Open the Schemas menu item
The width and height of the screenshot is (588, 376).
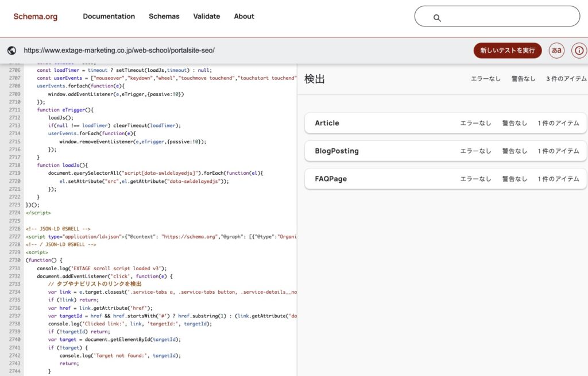coord(164,17)
